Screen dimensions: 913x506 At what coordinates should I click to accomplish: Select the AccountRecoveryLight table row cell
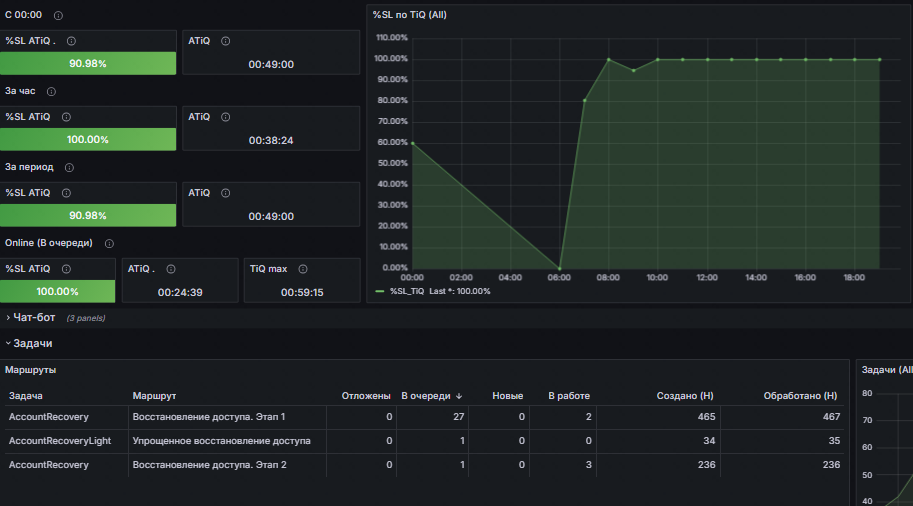[59, 441]
